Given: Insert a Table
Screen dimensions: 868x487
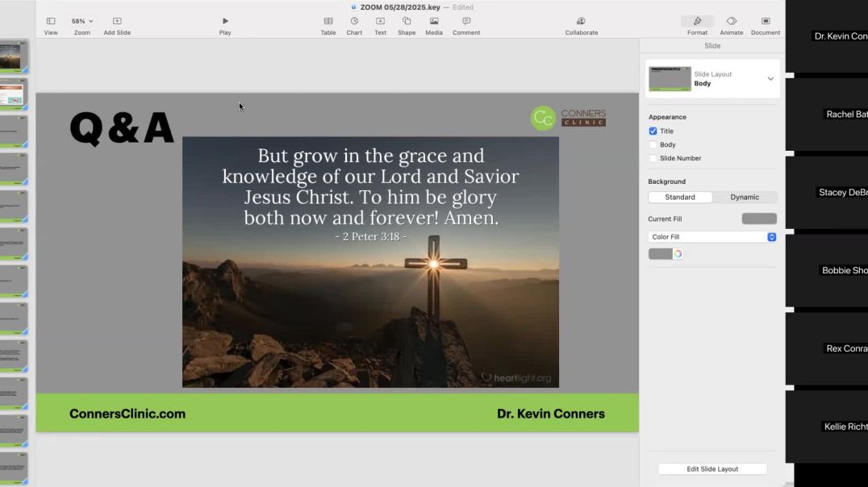Looking at the screenshot, I should click(x=328, y=26).
